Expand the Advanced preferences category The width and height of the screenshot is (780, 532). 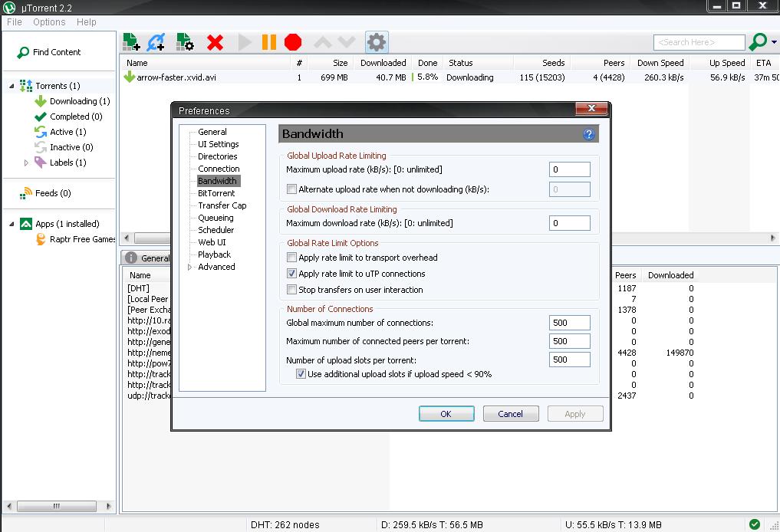click(x=189, y=267)
